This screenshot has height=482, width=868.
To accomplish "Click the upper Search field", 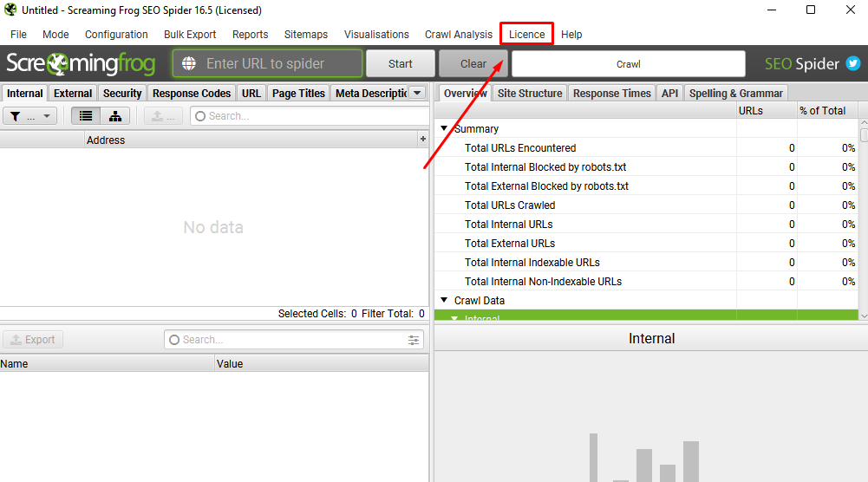I will click(x=310, y=115).
